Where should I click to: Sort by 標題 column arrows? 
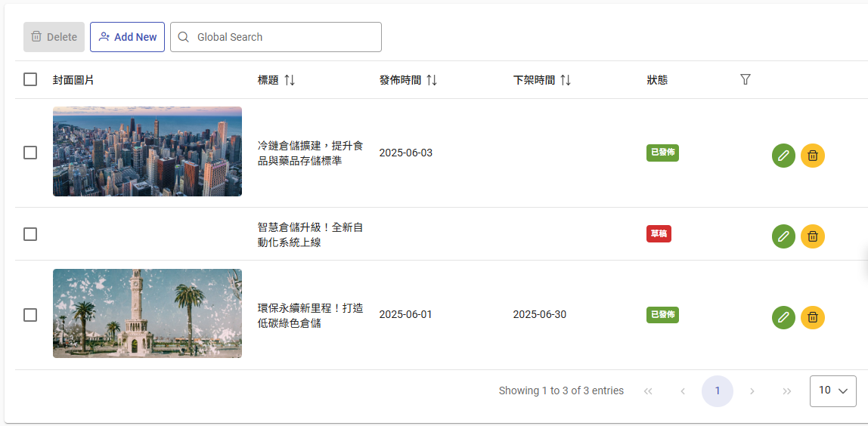[290, 80]
